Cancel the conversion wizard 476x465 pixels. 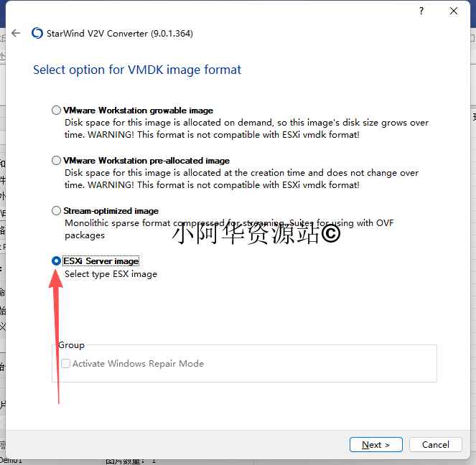pyautogui.click(x=435, y=445)
